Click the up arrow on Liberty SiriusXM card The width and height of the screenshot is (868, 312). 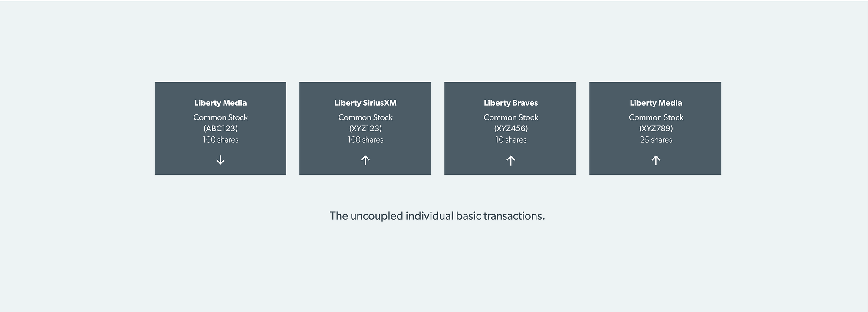click(365, 160)
